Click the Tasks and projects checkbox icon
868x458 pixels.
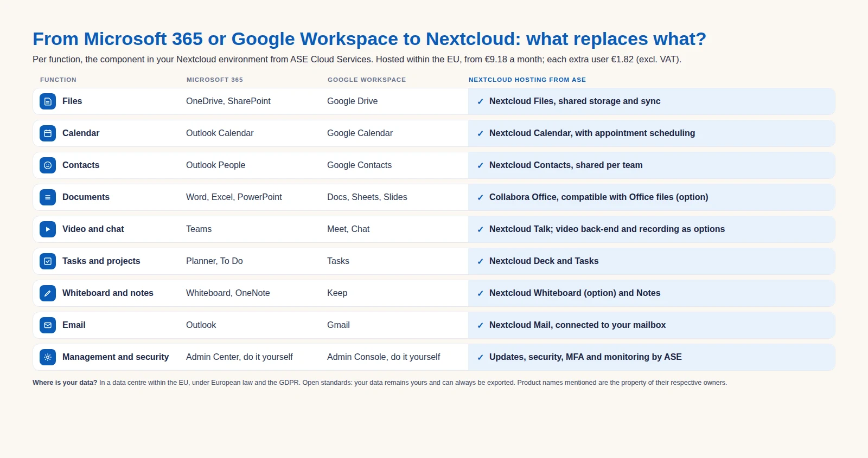coord(48,261)
